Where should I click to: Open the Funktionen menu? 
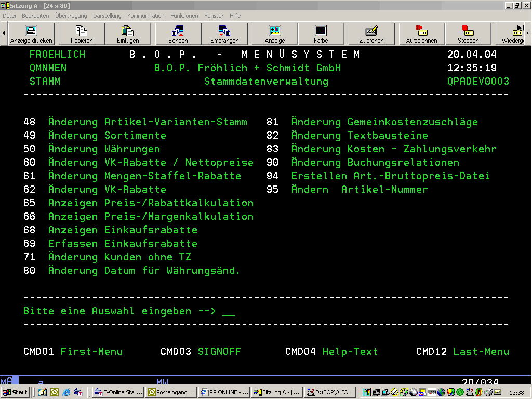(x=184, y=16)
